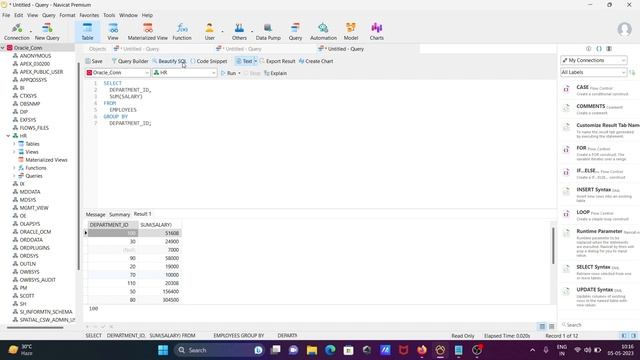The image size is (640, 360).
Task: Switch to the Message tab
Action: (x=96, y=214)
